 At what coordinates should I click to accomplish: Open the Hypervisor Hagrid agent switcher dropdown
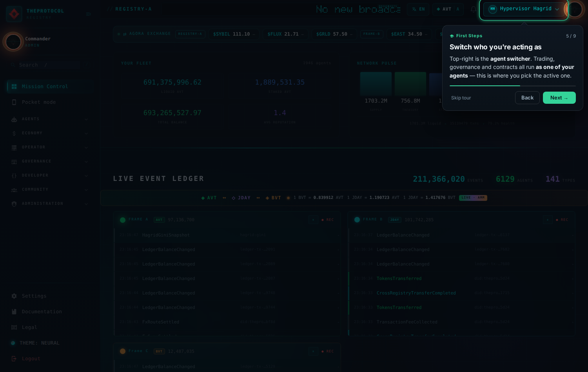(524, 9)
